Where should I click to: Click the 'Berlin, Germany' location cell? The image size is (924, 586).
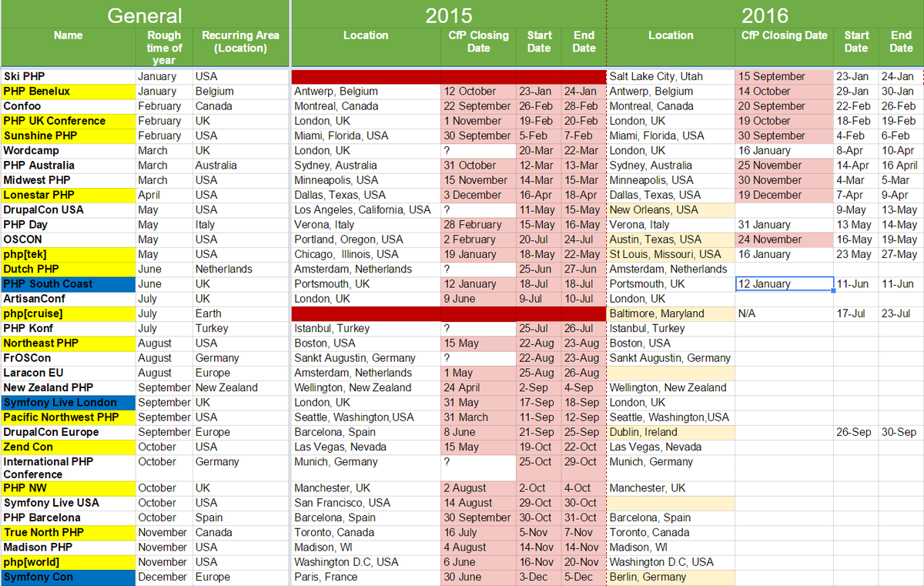[x=671, y=577]
